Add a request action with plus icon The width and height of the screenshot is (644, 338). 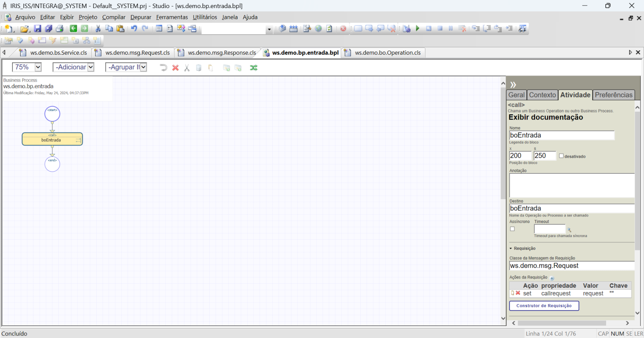[x=552, y=278]
